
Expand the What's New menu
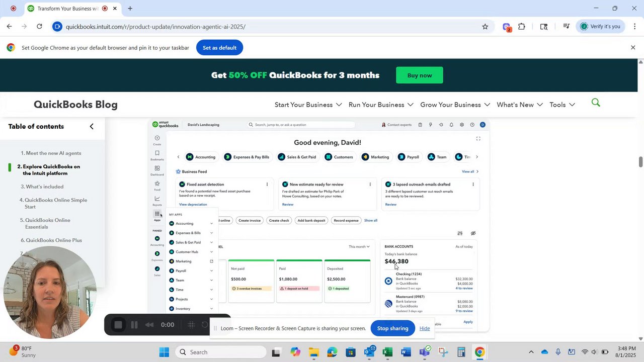520,105
